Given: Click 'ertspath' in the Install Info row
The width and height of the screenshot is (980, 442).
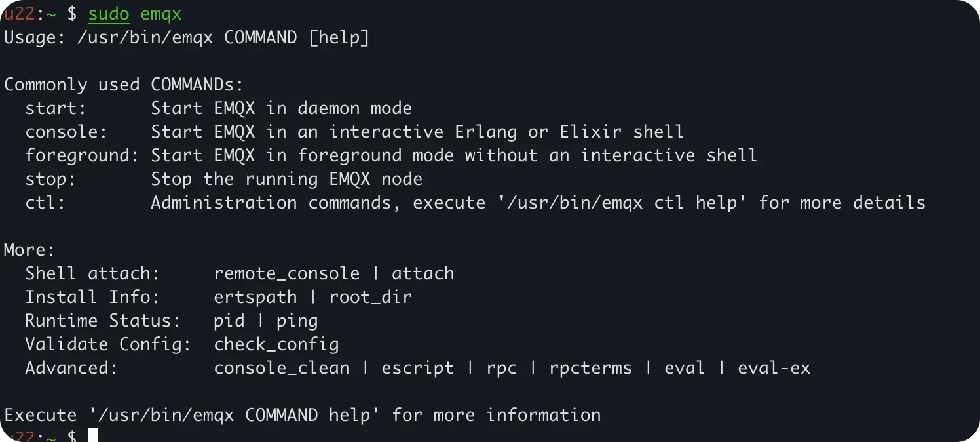Looking at the screenshot, I should click(x=255, y=297).
